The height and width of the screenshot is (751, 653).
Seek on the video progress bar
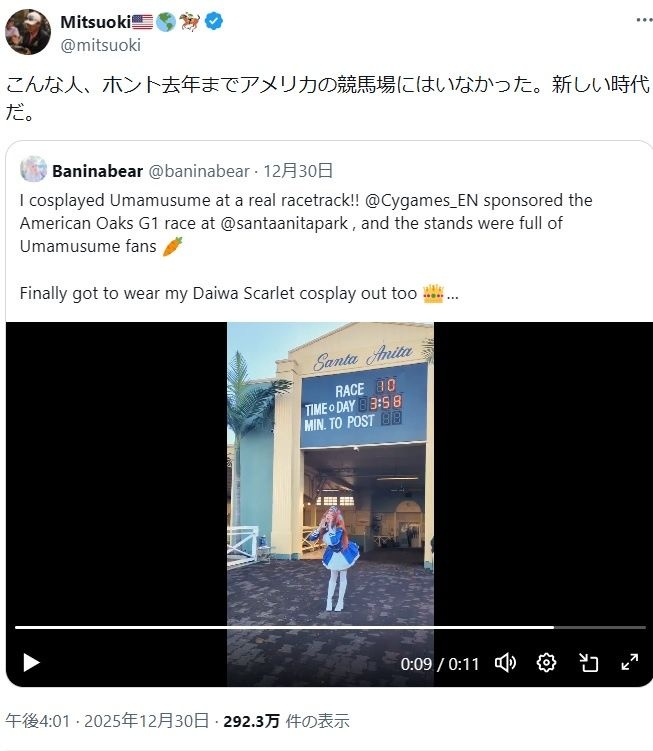pyautogui.click(x=330, y=627)
